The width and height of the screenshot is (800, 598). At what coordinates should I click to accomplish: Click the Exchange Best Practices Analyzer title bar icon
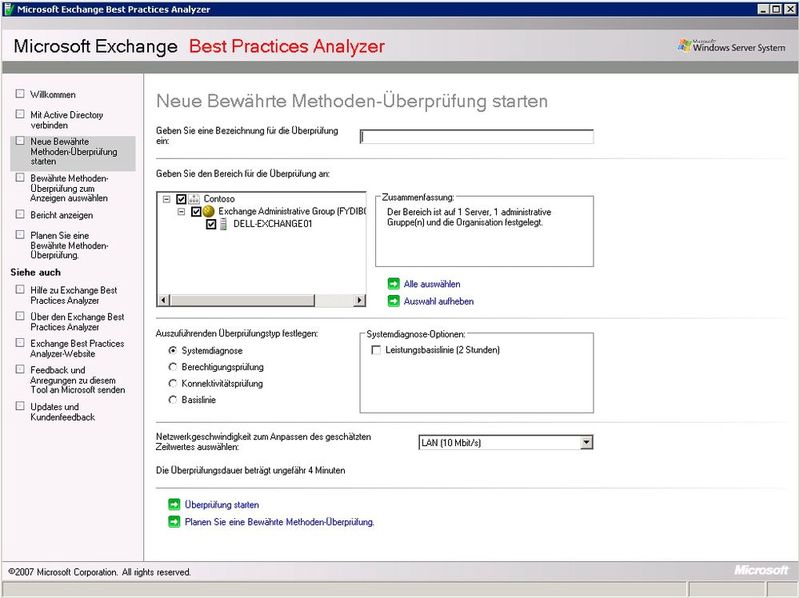pyautogui.click(x=9, y=8)
